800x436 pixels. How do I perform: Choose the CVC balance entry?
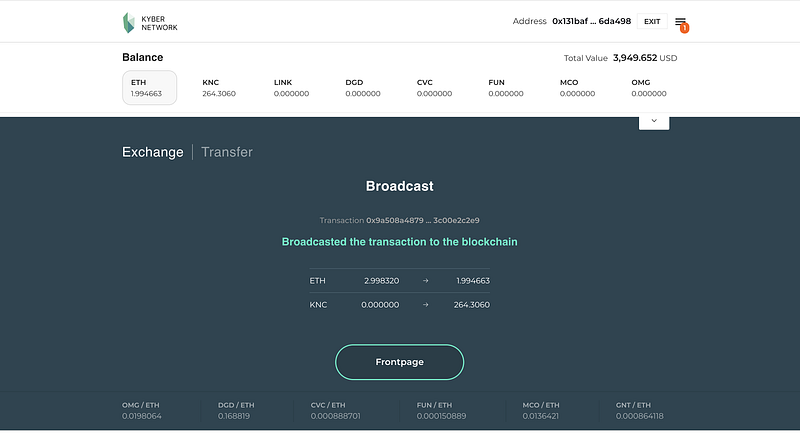(x=434, y=88)
